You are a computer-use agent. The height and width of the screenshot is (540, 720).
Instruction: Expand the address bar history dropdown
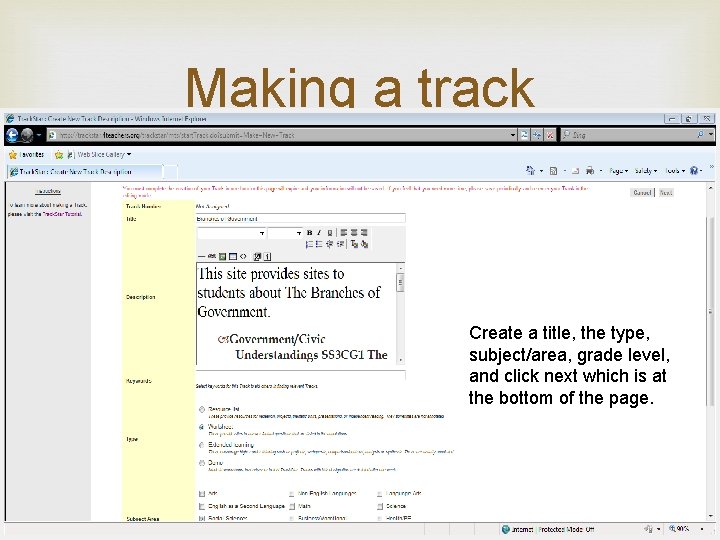(x=513, y=135)
